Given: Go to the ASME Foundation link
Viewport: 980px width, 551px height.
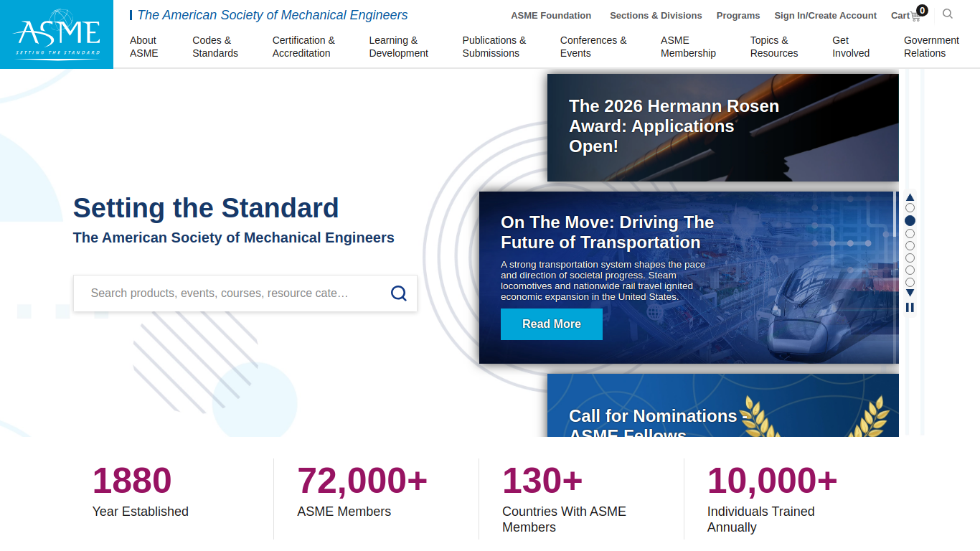Looking at the screenshot, I should (x=551, y=15).
